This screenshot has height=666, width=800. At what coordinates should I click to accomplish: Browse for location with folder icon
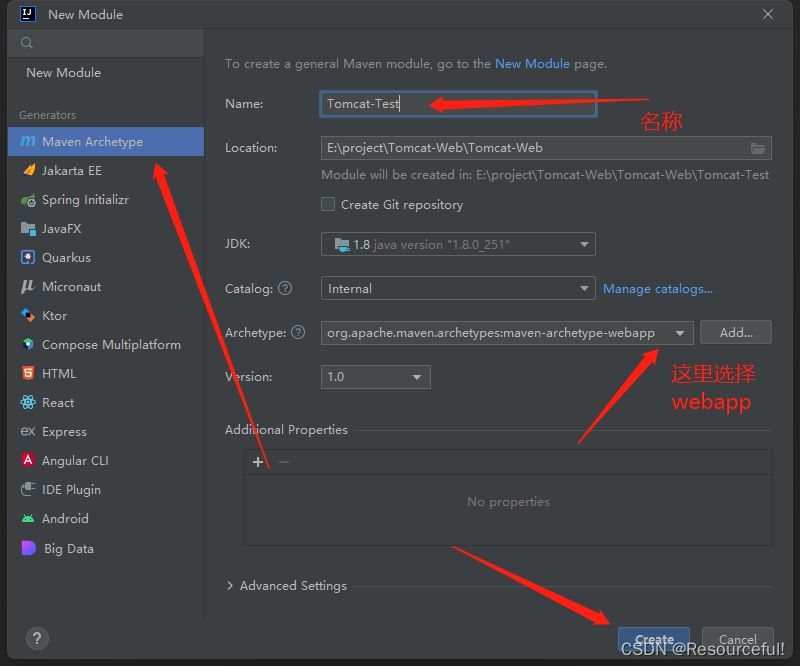758,148
